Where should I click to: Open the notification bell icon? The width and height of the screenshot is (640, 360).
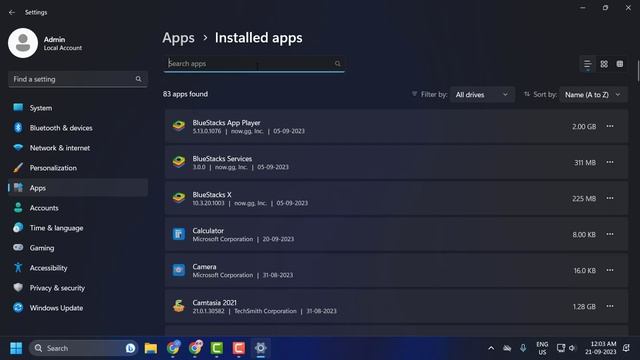point(626,348)
